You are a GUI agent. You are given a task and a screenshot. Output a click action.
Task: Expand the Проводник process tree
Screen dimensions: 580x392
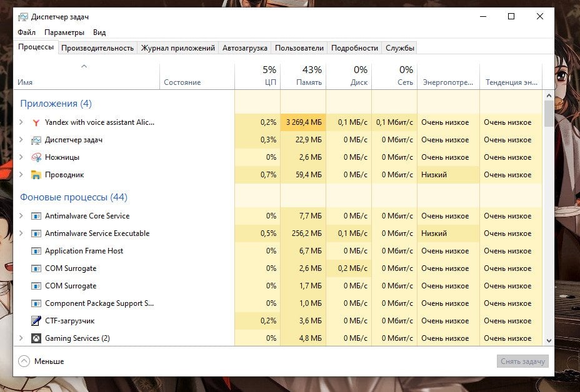point(21,175)
